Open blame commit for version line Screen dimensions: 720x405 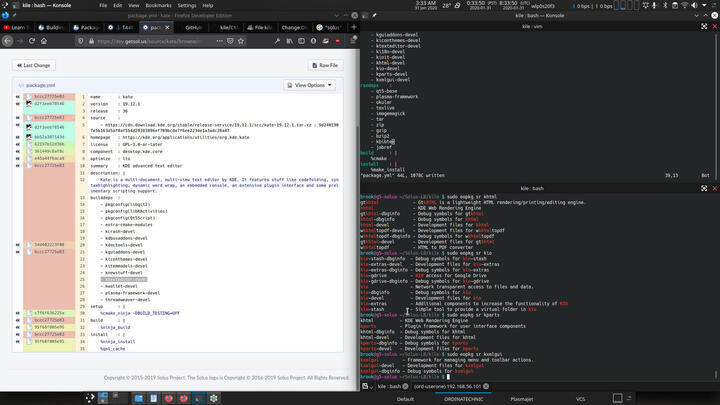click(49, 104)
